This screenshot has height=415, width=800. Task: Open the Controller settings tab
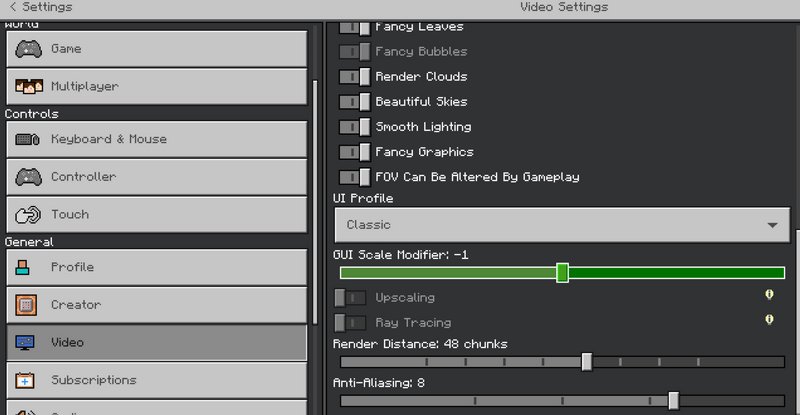pyautogui.click(x=157, y=177)
